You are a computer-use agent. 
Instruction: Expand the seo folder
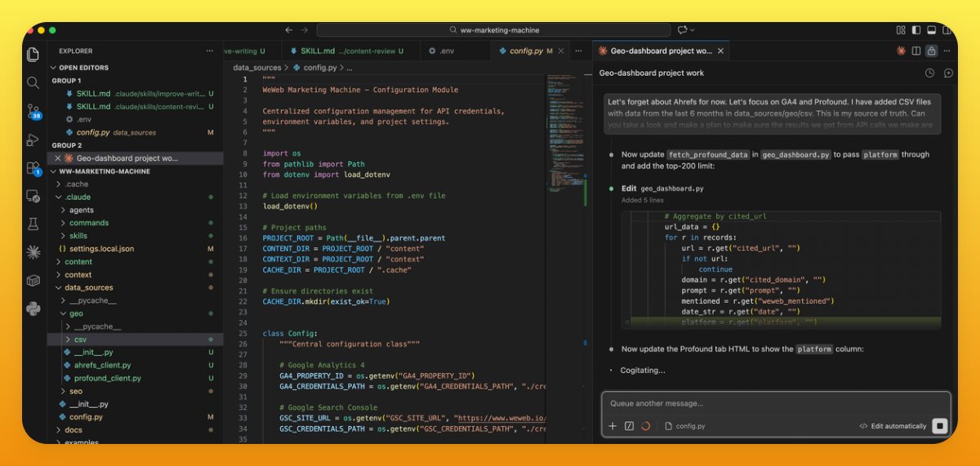[x=76, y=391]
